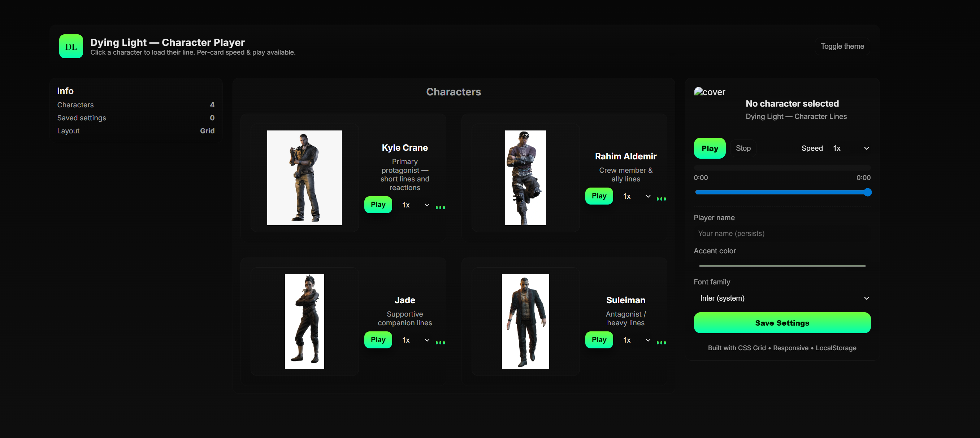Click the Info panel heading
Viewport: 980px width, 438px height.
(65, 91)
